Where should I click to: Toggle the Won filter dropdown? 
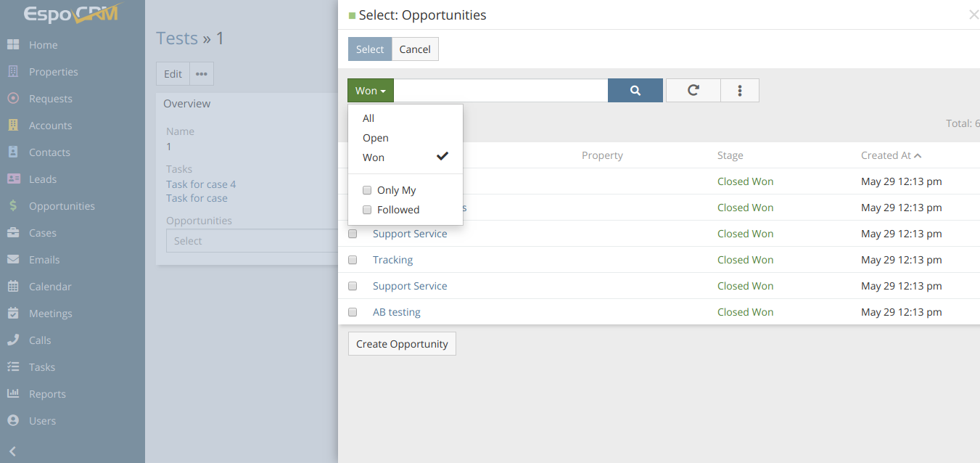click(370, 91)
